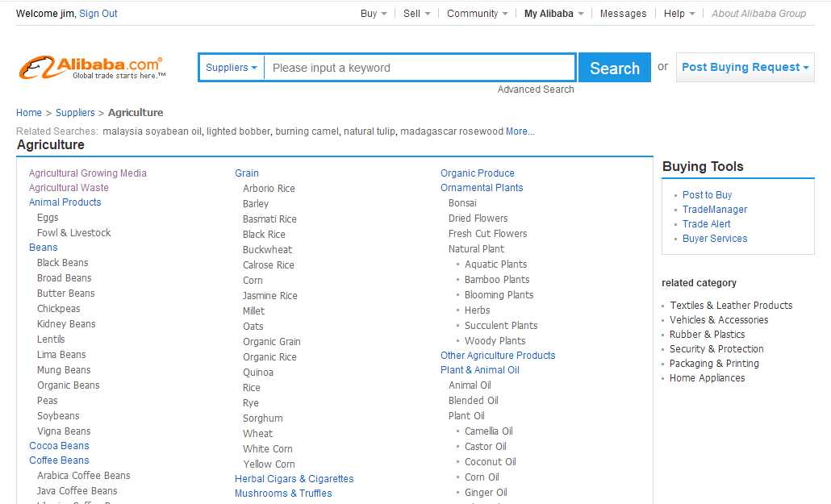This screenshot has height=504, width=831.
Task: Open the Coffee Beans category link
Action: (59, 460)
